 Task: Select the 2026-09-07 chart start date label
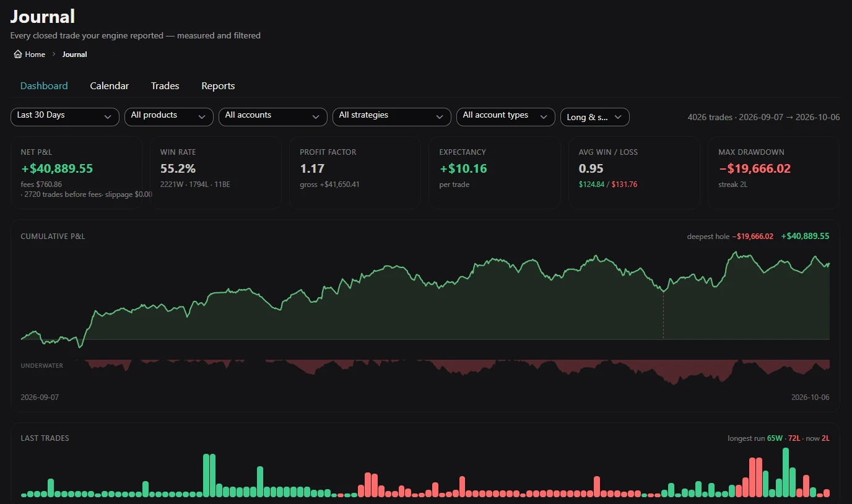[x=40, y=398]
